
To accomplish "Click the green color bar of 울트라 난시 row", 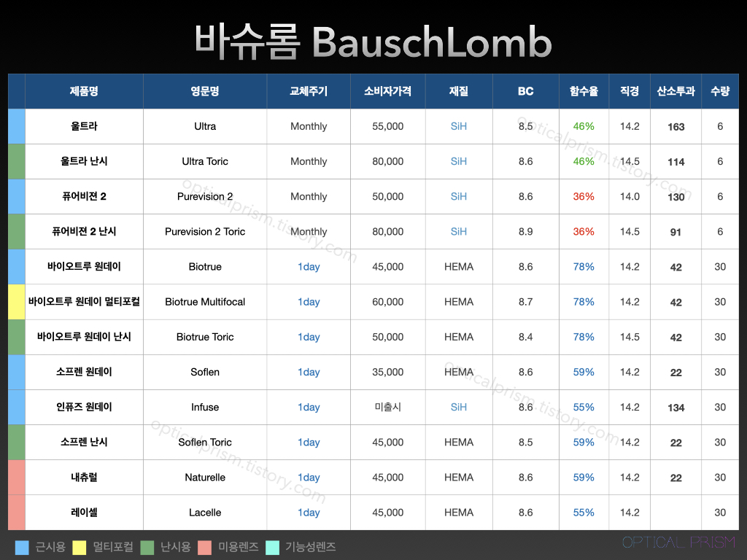I will (17, 161).
